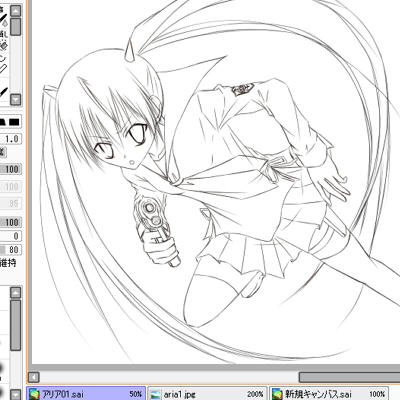Switch to the 新規キャンバス.sai canvas tab
Screen dimensions: 400x400
pyautogui.click(x=329, y=394)
